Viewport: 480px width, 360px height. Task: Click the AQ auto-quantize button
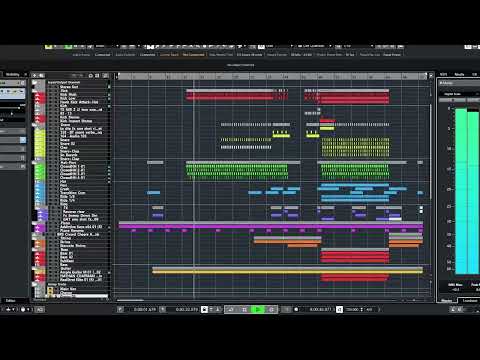[x=40, y=309]
